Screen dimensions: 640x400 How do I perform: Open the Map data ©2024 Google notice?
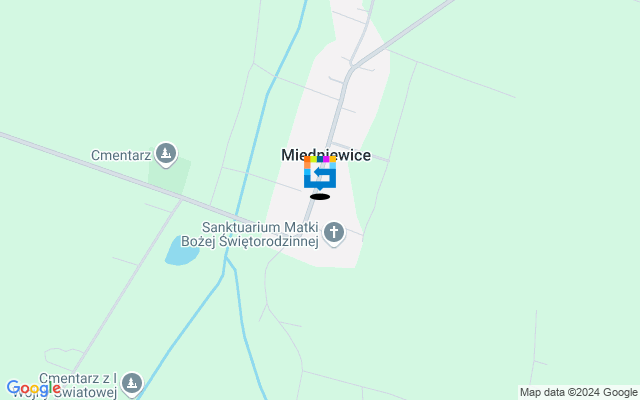[578, 392]
